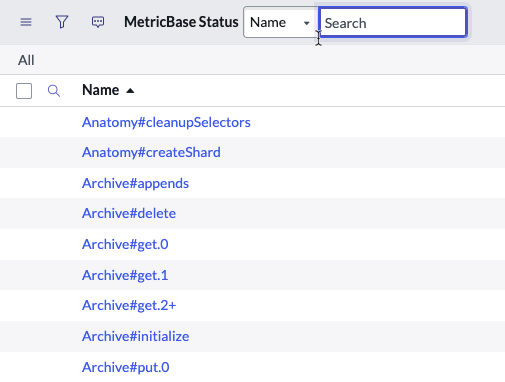Toggle column search magnifier icon
Image resolution: width=505 pixels, height=382 pixels.
[x=54, y=91]
